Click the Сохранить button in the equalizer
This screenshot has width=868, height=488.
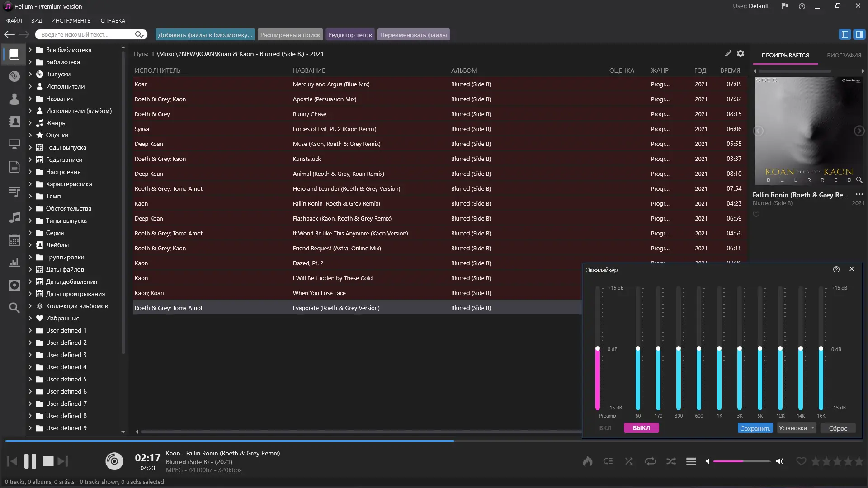(x=755, y=428)
